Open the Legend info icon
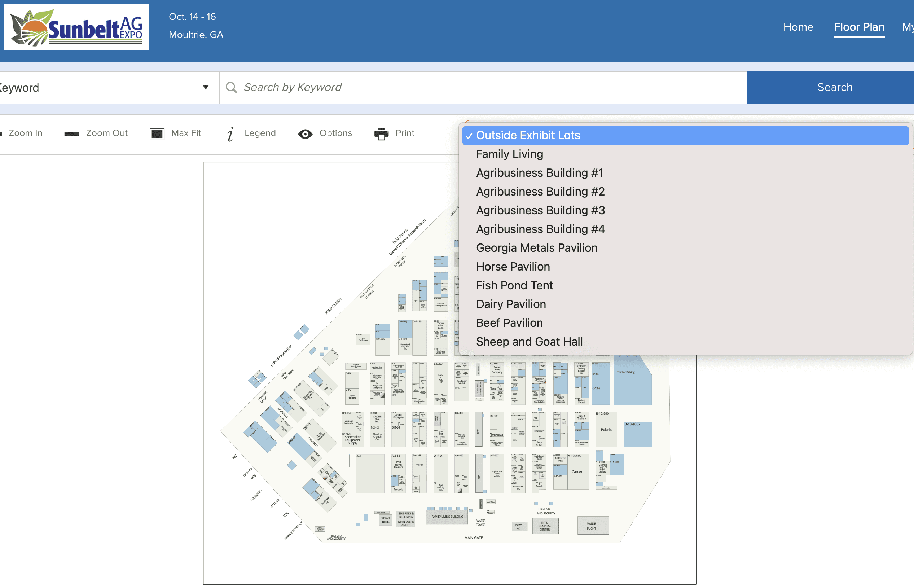The width and height of the screenshot is (914, 588). coord(230,134)
